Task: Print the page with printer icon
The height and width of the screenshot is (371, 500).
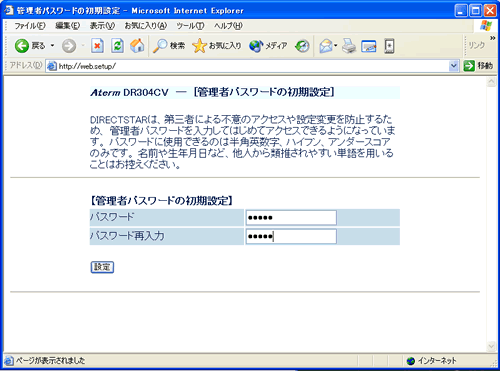Action: pyautogui.click(x=349, y=46)
